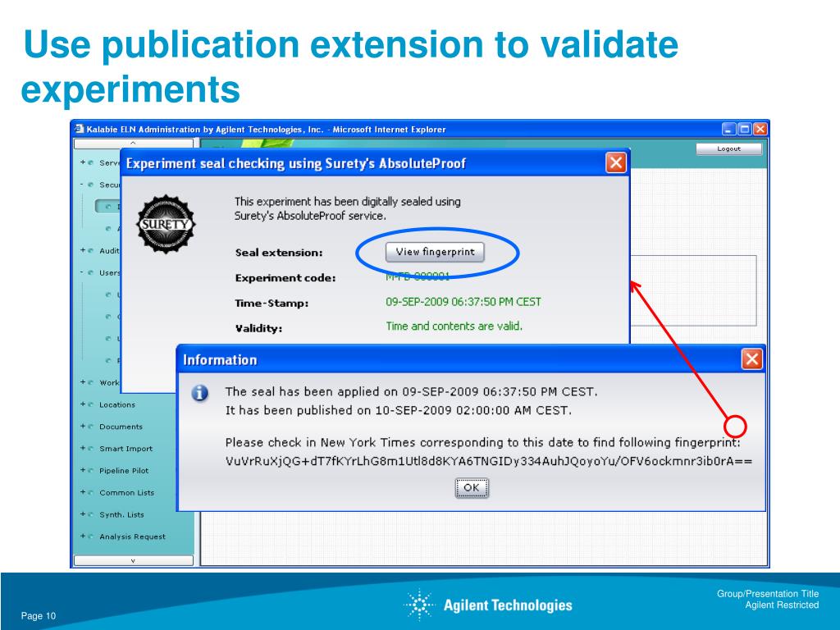Click the 'Page 10' footer text
The image size is (840, 630).
[39, 615]
